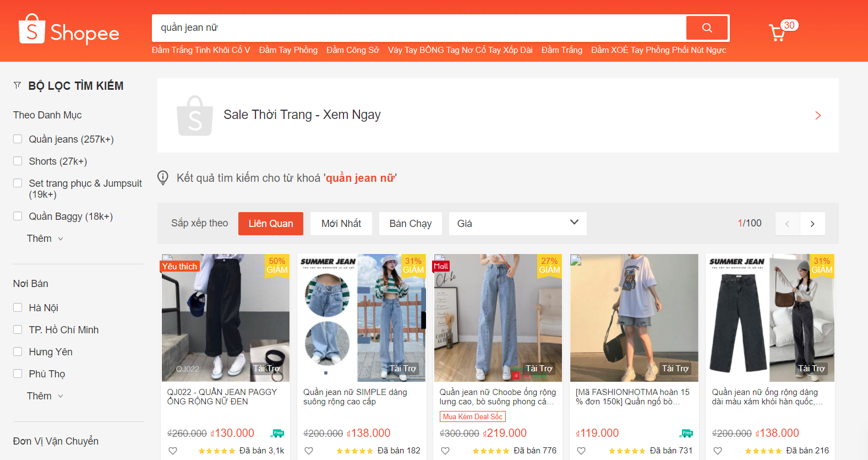Go to next results page arrow
868x460 pixels.
812,224
